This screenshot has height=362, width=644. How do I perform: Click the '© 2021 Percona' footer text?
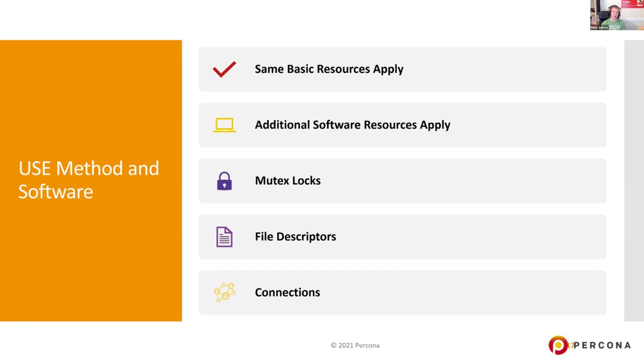[x=355, y=345]
